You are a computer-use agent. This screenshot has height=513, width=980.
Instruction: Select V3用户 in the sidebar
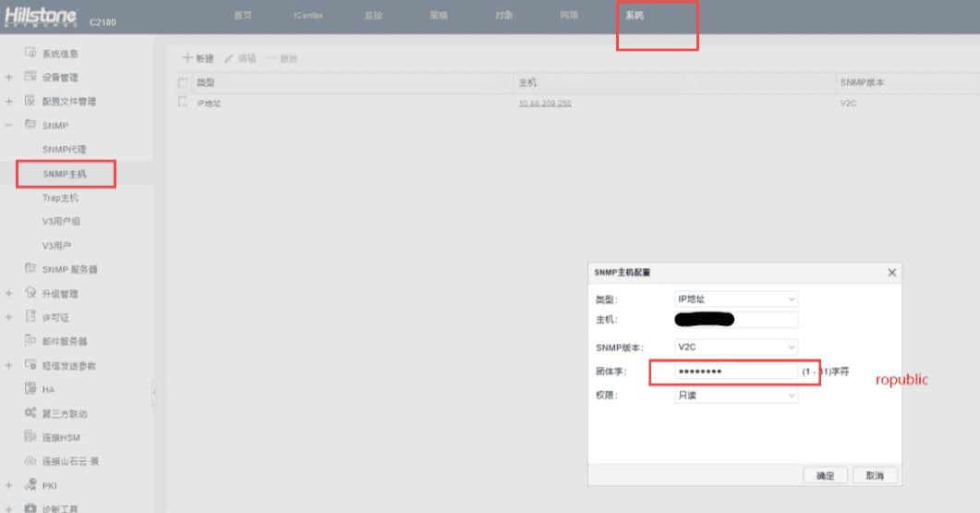[x=56, y=246]
